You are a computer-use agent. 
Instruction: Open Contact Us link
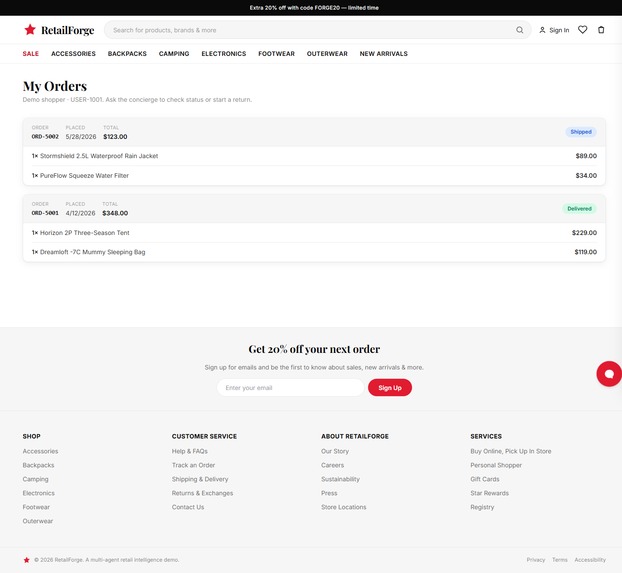tap(188, 507)
